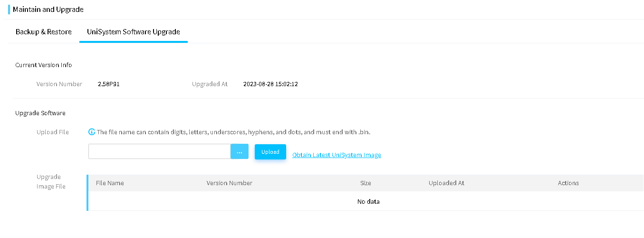Viewport: 644px width, 238px height.
Task: Click the Upgrade Image File label
Action: pos(51,181)
